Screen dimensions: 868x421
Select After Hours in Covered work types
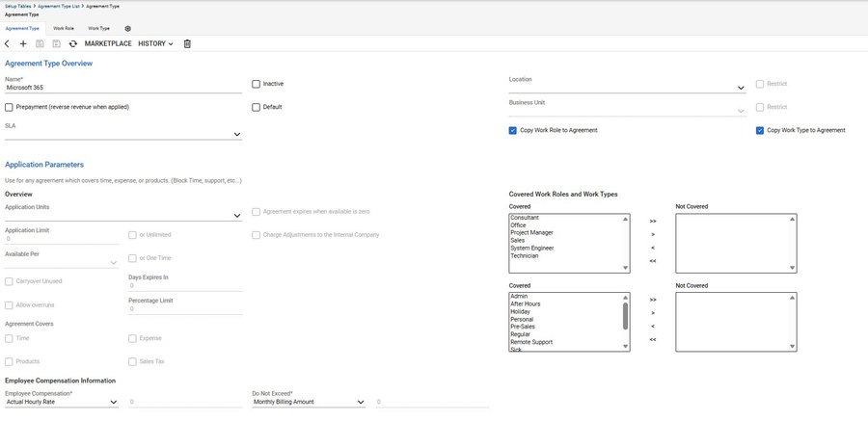(x=526, y=304)
